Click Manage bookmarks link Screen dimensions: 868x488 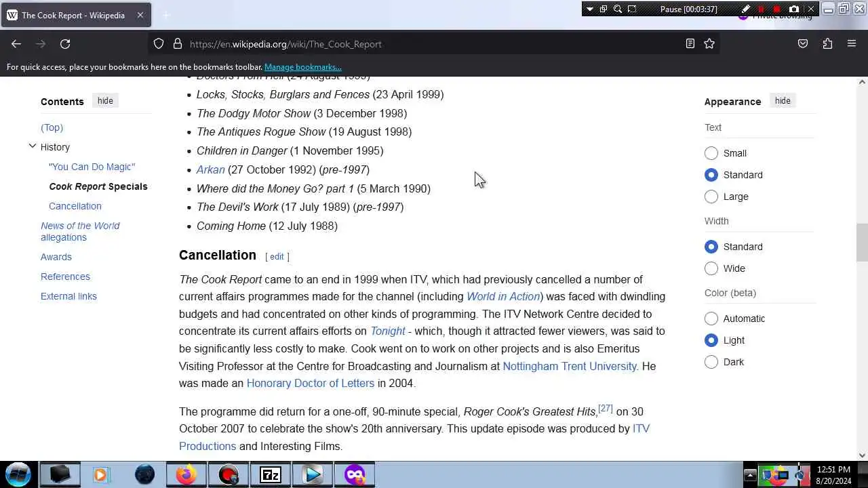[x=302, y=67]
